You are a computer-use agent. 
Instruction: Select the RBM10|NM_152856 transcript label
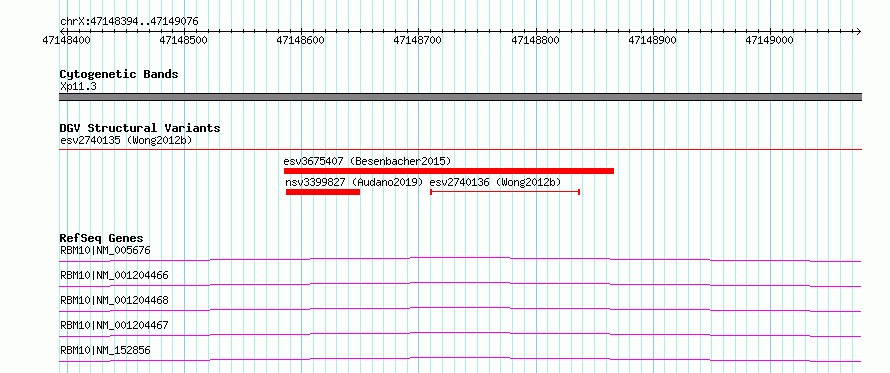click(x=105, y=350)
